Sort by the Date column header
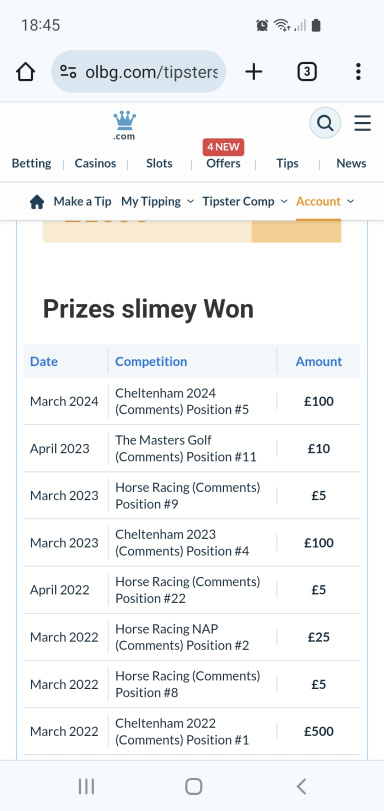The image size is (384, 811). pyautogui.click(x=44, y=362)
